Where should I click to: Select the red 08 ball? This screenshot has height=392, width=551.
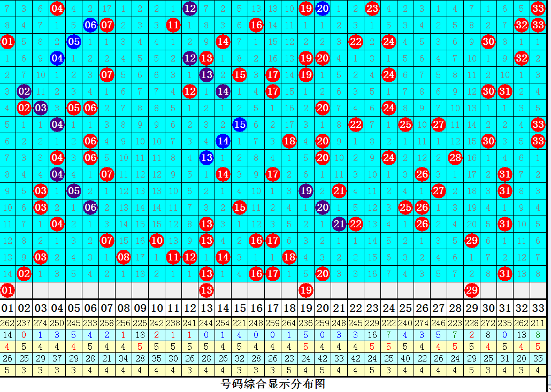tap(124, 257)
